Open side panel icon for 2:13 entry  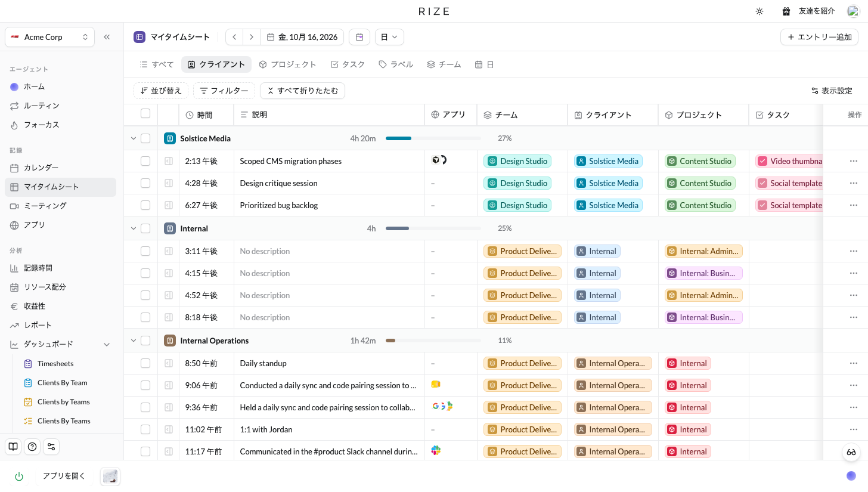pyautogui.click(x=169, y=161)
